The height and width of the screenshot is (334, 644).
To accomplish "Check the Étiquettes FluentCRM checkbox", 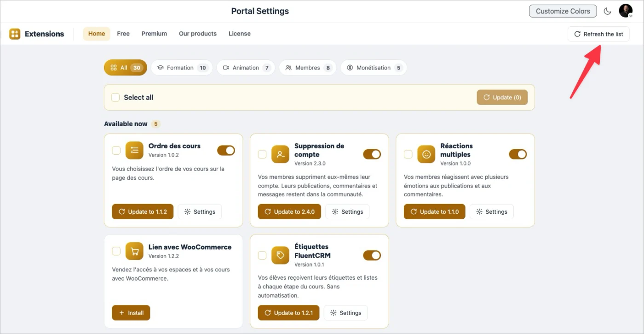I will click(x=262, y=255).
